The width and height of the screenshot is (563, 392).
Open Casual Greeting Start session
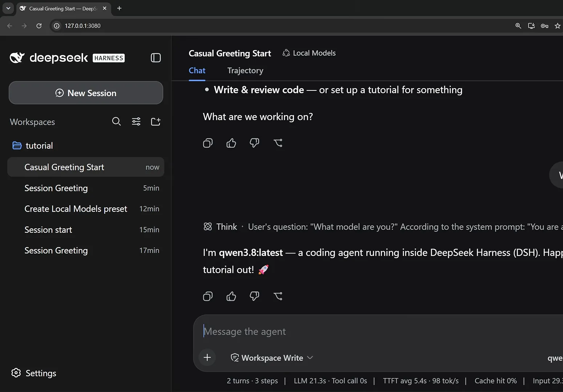86,167
